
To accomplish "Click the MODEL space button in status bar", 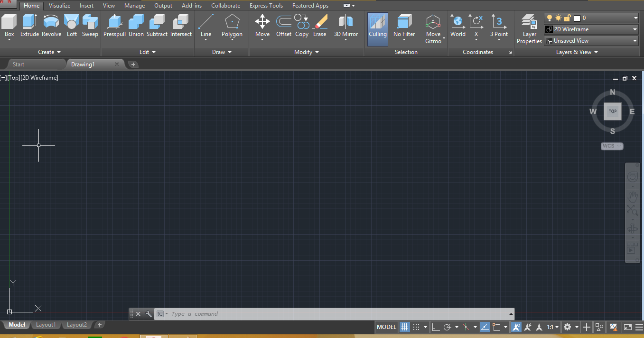I will (386, 327).
